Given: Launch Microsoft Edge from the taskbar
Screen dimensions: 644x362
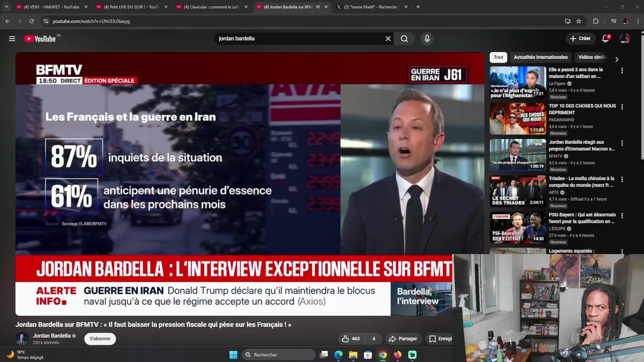Looking at the screenshot, I should (x=339, y=355).
